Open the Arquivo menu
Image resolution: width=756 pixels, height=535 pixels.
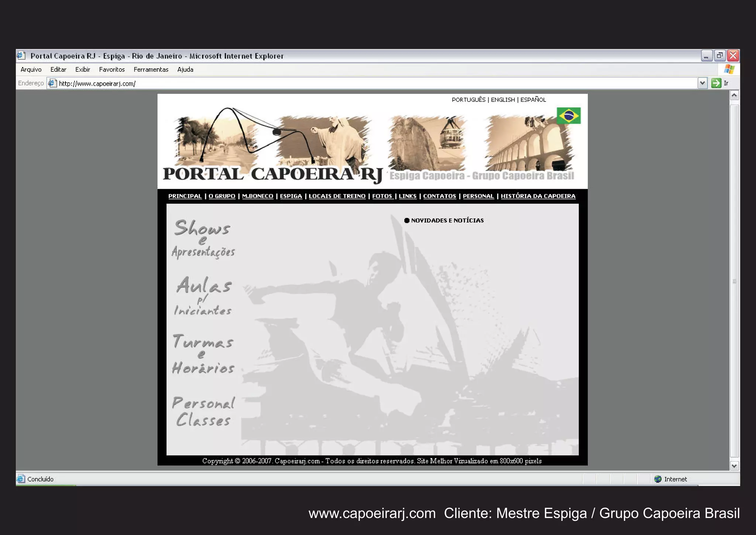[x=31, y=69]
